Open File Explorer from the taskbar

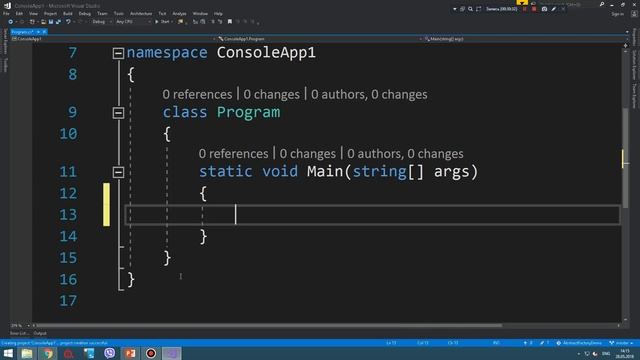point(27,353)
